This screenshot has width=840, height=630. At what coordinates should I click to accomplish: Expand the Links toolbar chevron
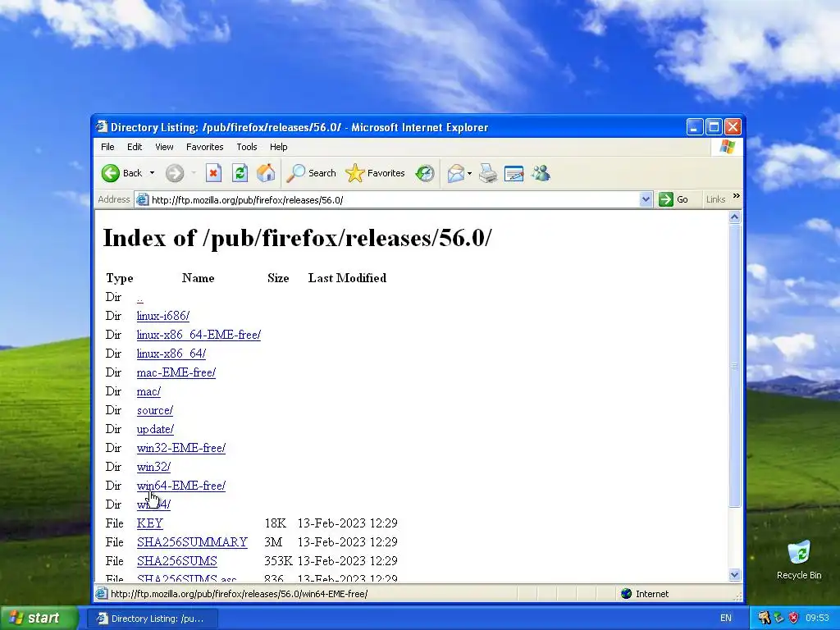coord(737,196)
